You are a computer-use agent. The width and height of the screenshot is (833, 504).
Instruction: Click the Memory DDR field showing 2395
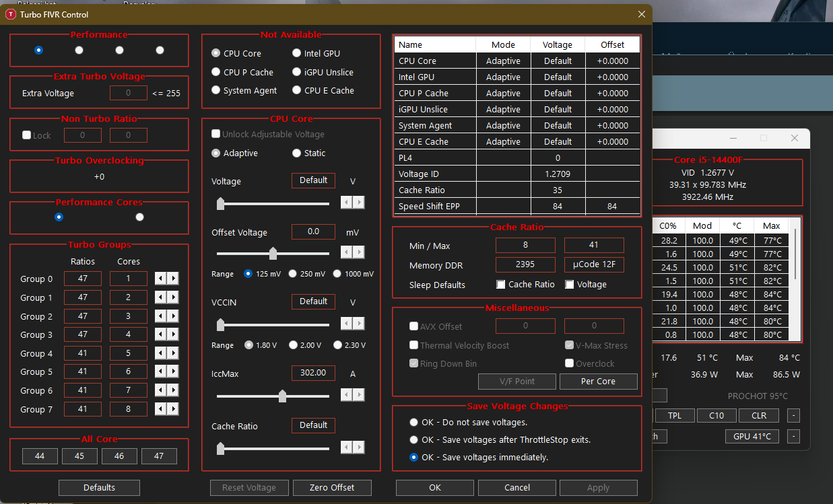[x=525, y=265]
